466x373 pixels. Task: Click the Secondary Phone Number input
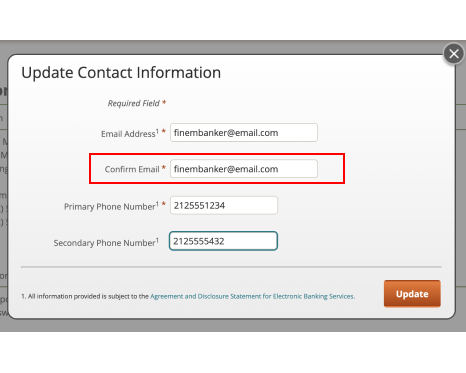click(223, 241)
